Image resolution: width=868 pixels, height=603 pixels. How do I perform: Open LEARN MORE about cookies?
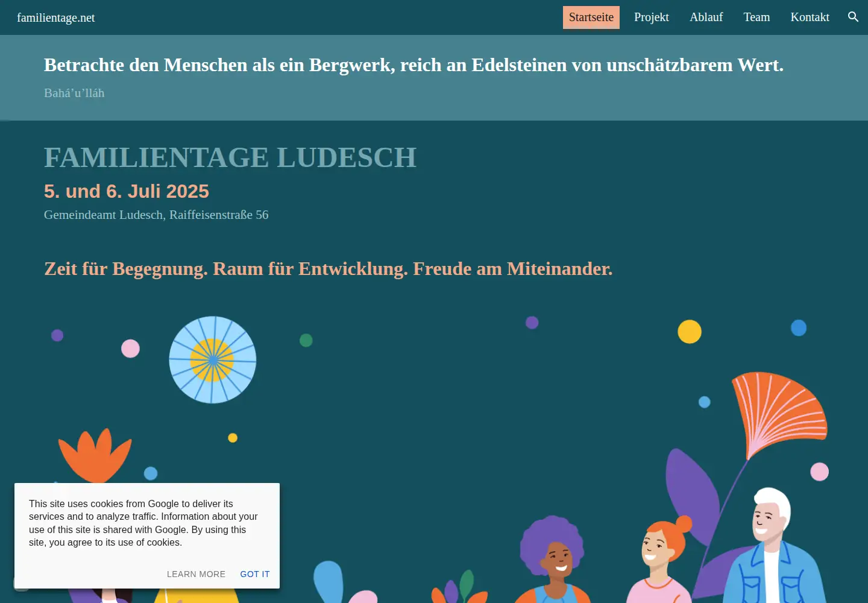196,574
